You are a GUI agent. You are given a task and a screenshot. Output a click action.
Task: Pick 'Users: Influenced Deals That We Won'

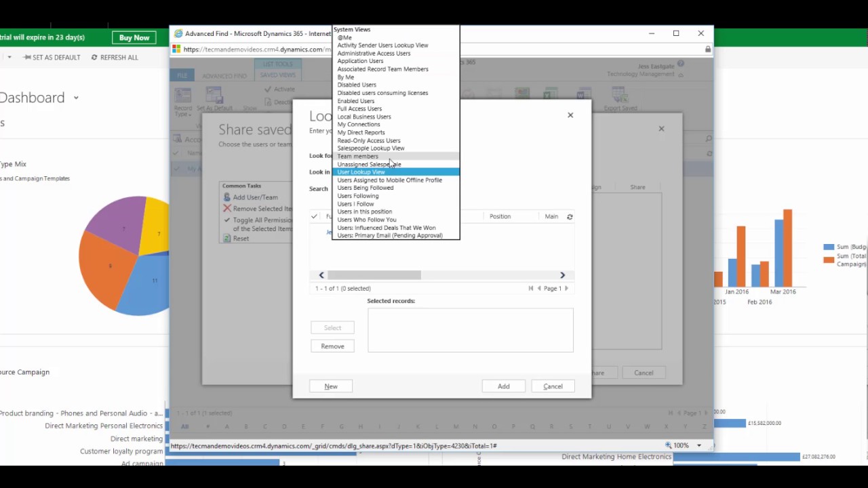click(395, 228)
